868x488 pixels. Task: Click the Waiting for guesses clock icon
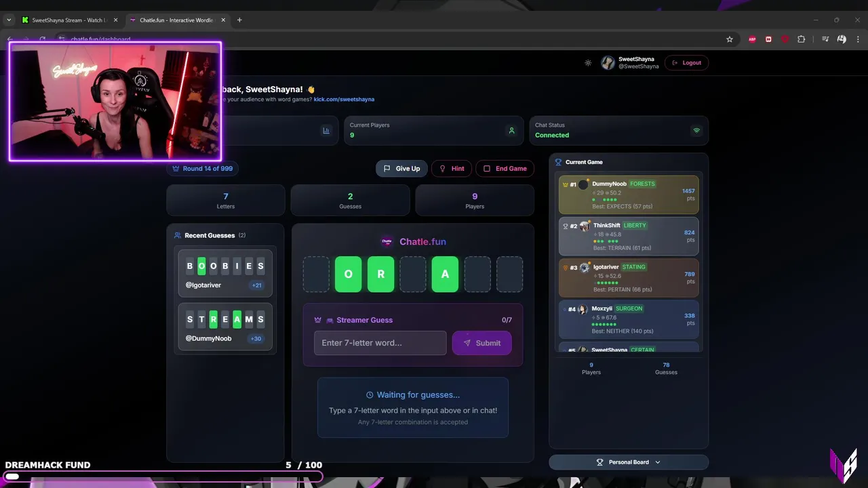[x=370, y=395]
